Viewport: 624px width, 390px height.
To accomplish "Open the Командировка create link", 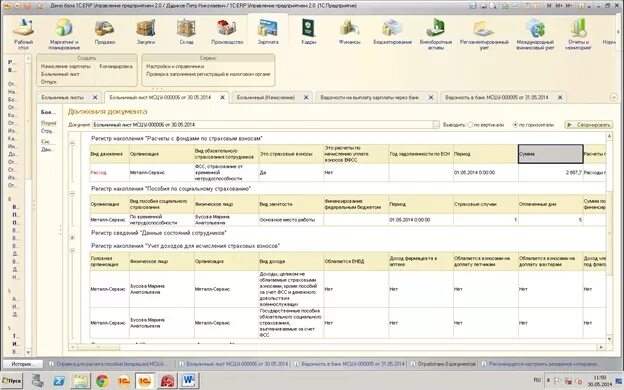I will tap(116, 66).
